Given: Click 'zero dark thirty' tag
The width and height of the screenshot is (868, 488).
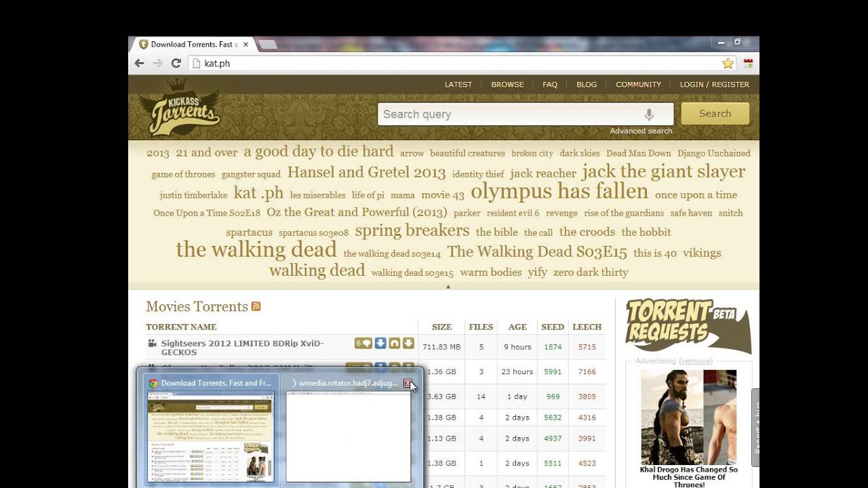Looking at the screenshot, I should tap(591, 272).
